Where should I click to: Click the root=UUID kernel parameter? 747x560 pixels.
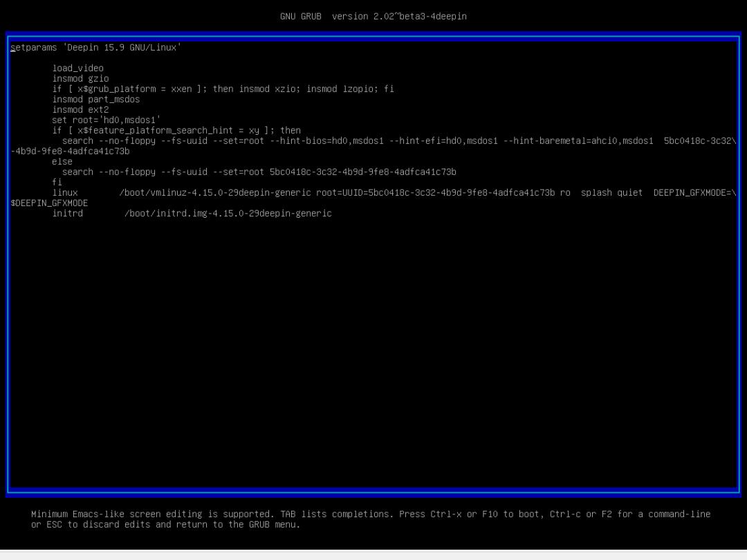(x=435, y=193)
